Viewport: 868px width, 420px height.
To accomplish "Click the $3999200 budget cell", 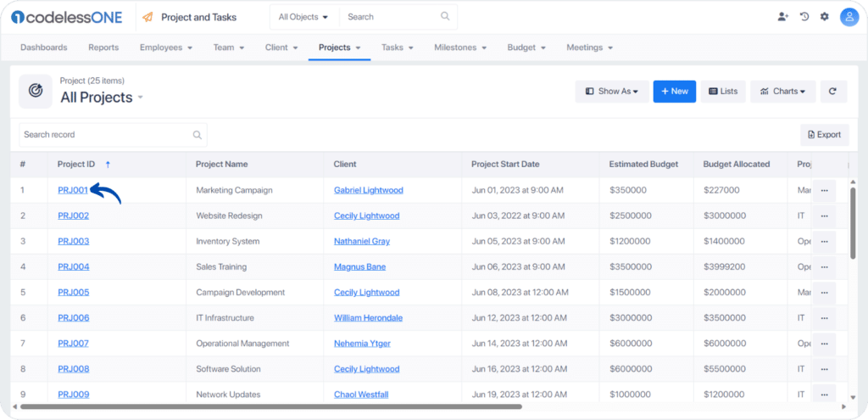I will [725, 266].
